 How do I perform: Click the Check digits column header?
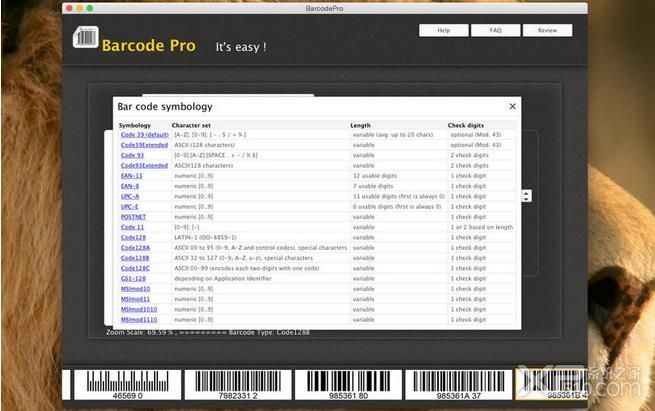click(466, 125)
